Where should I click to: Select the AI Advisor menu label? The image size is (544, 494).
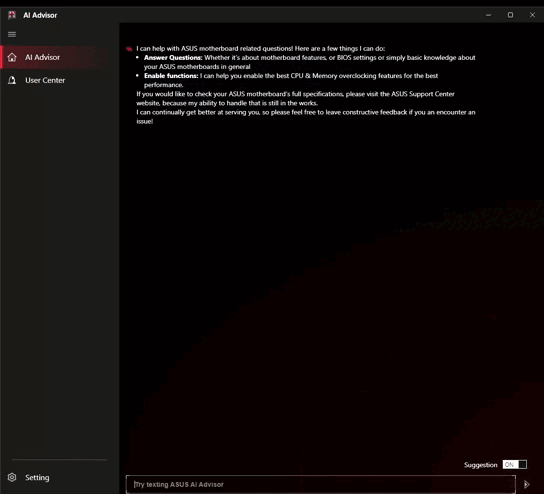point(42,57)
